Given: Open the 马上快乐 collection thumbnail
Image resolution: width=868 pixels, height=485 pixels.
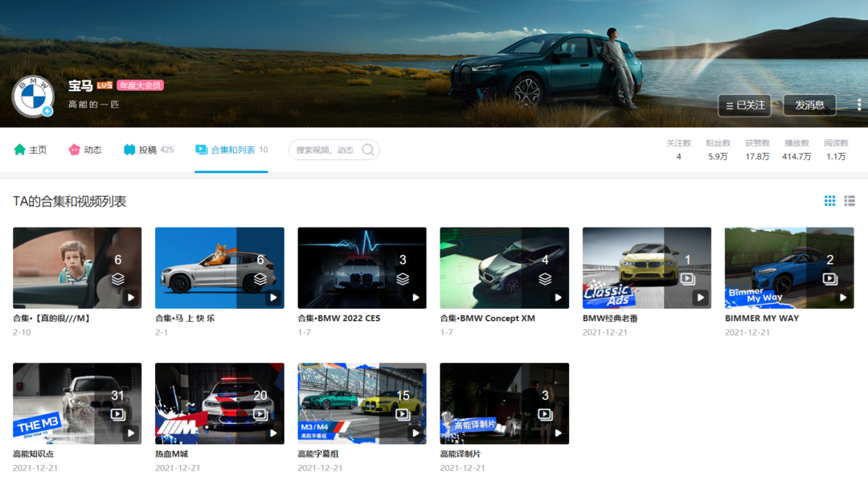Looking at the screenshot, I should pos(219,268).
